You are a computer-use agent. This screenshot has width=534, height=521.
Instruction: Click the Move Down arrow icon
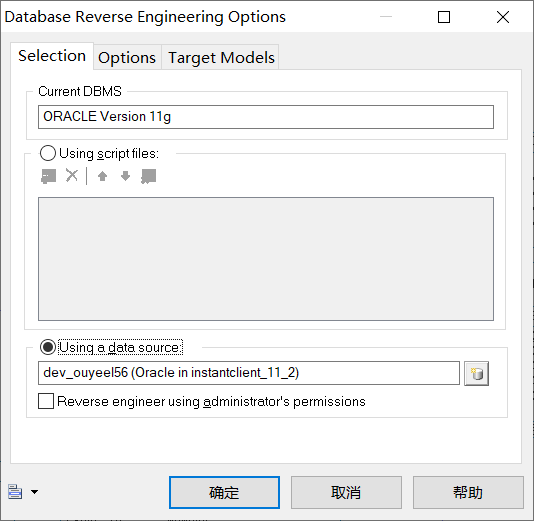125,176
